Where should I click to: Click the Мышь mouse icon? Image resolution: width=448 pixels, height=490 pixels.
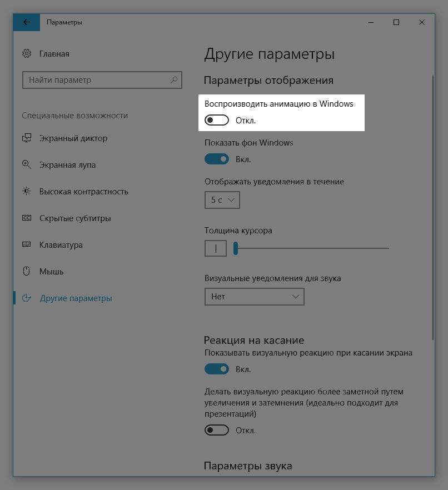(27, 271)
